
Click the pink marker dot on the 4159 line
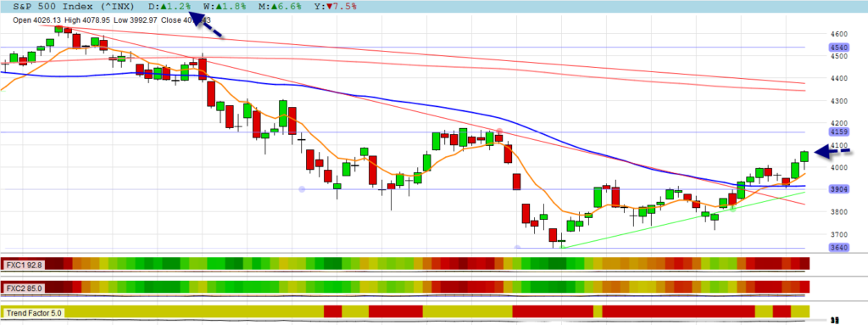coord(498,132)
